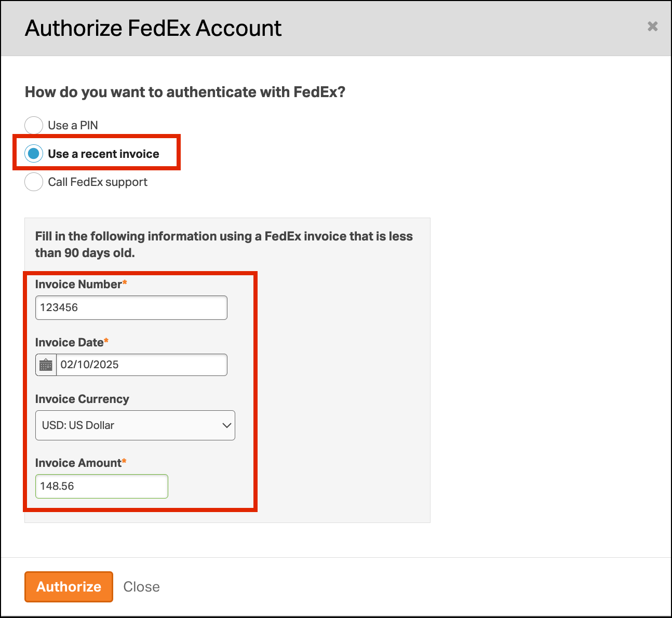Click the 'Call FedEx support' label text

(x=98, y=182)
